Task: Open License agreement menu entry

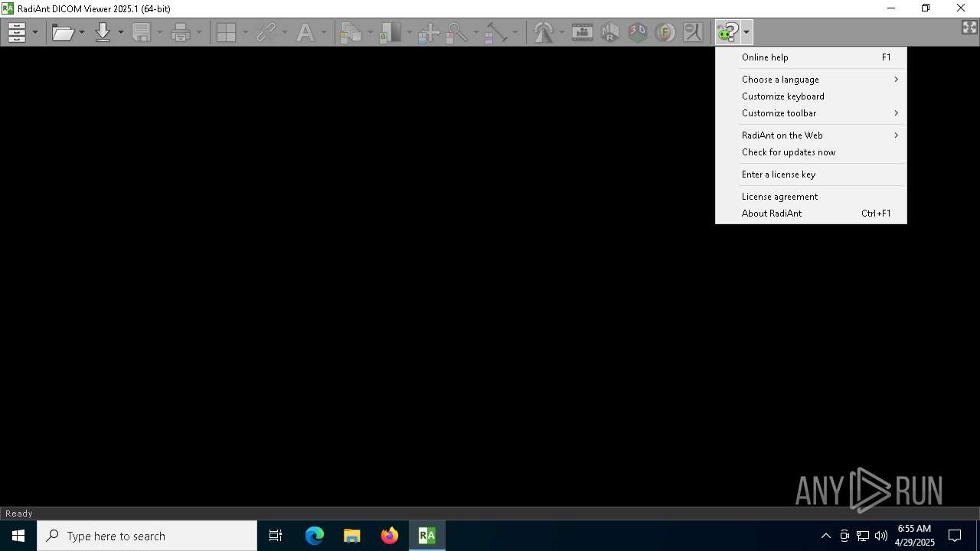Action: [x=811, y=197]
